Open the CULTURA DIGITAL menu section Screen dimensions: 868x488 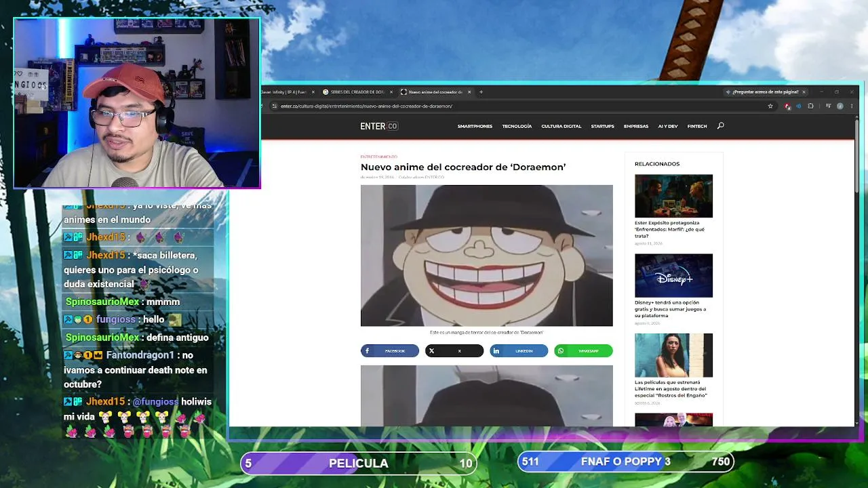coord(561,126)
